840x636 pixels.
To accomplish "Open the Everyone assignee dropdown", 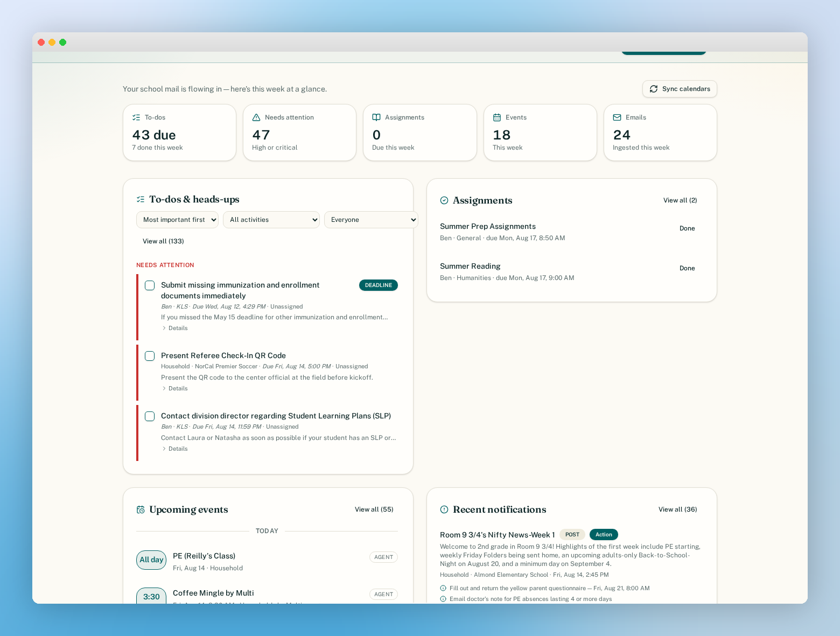I will tap(371, 220).
